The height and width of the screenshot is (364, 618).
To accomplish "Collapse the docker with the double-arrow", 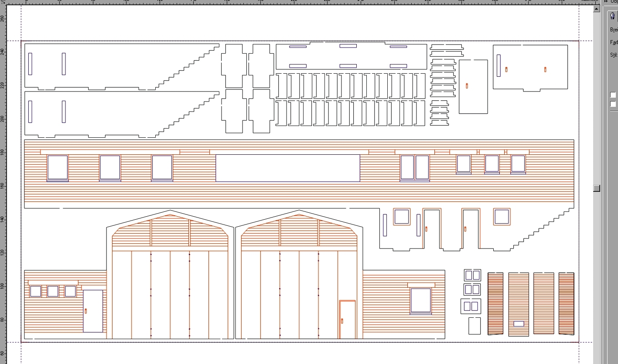I will point(606,1).
